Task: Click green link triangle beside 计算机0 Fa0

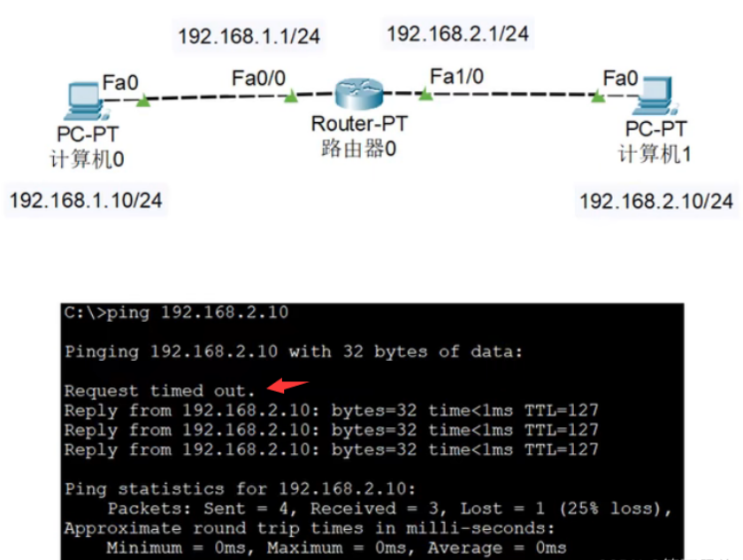Action: pyautogui.click(x=143, y=103)
